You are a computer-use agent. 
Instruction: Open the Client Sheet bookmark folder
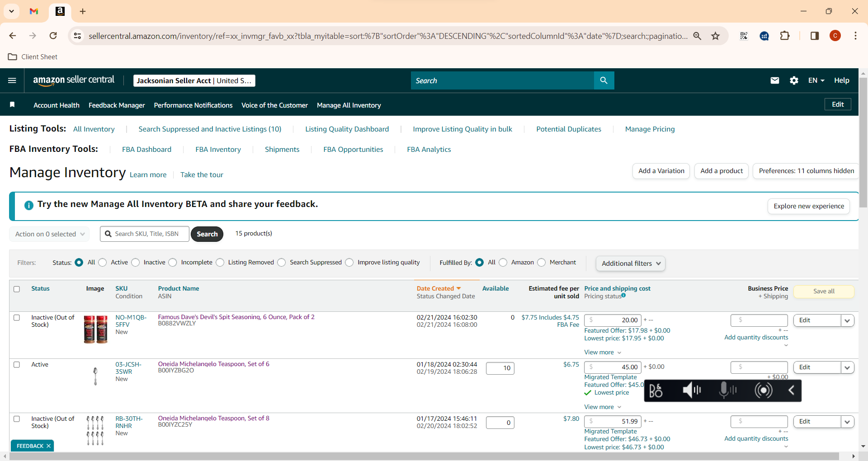click(x=33, y=57)
